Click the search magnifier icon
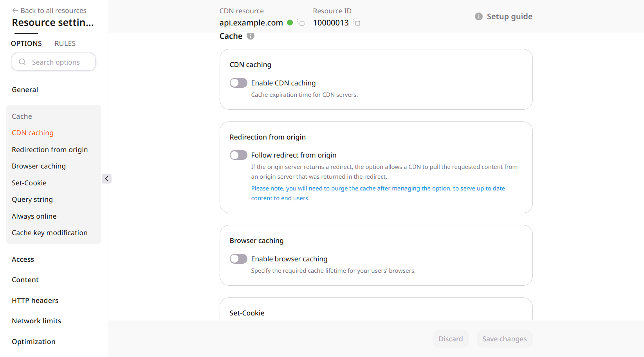This screenshot has height=357, width=644. pyautogui.click(x=22, y=62)
